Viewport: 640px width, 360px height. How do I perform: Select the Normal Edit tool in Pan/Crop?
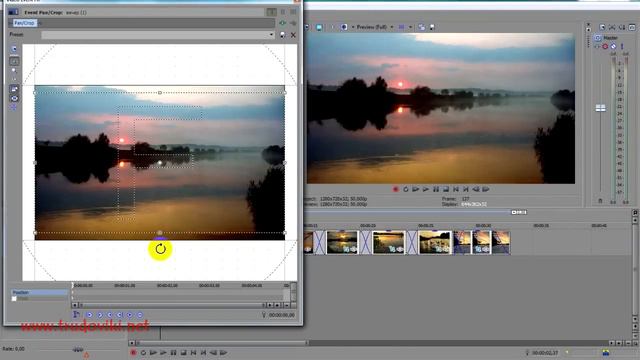point(14,61)
